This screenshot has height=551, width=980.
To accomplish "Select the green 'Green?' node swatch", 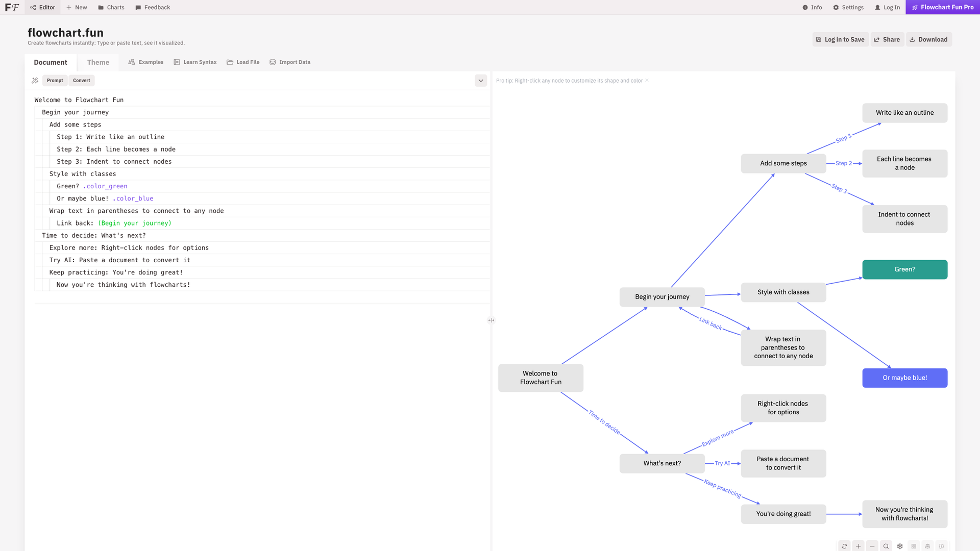I will point(904,269).
